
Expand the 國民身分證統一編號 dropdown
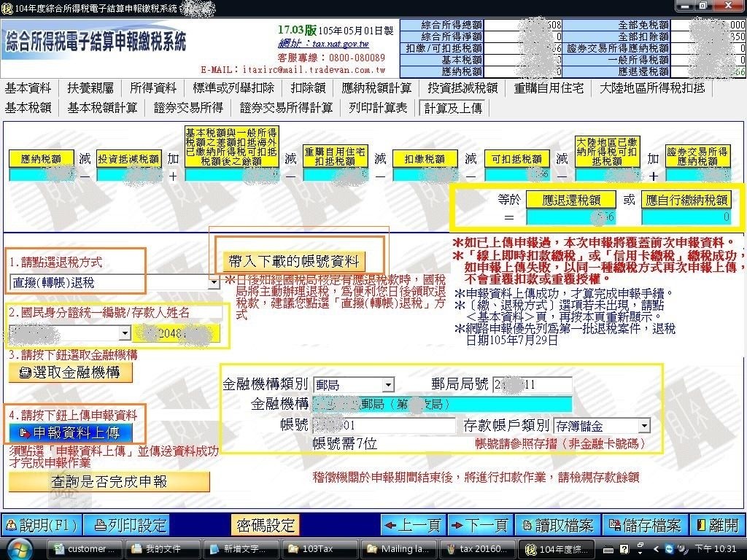tap(125, 332)
